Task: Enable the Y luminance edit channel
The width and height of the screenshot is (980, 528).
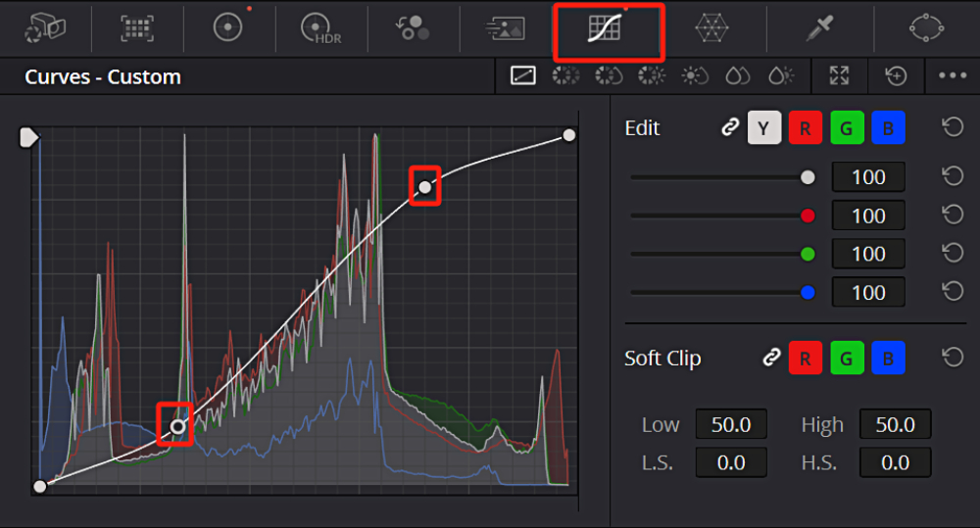Action: click(x=763, y=128)
